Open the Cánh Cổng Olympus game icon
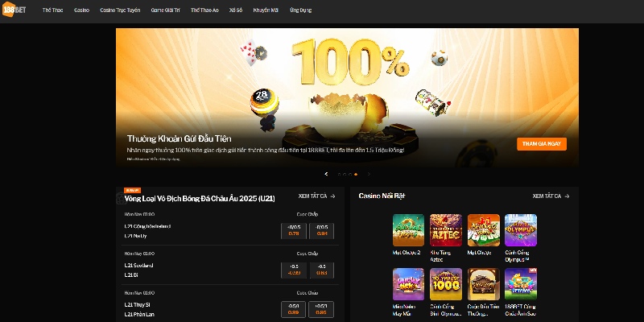The height and width of the screenshot is (322, 644). tap(521, 229)
